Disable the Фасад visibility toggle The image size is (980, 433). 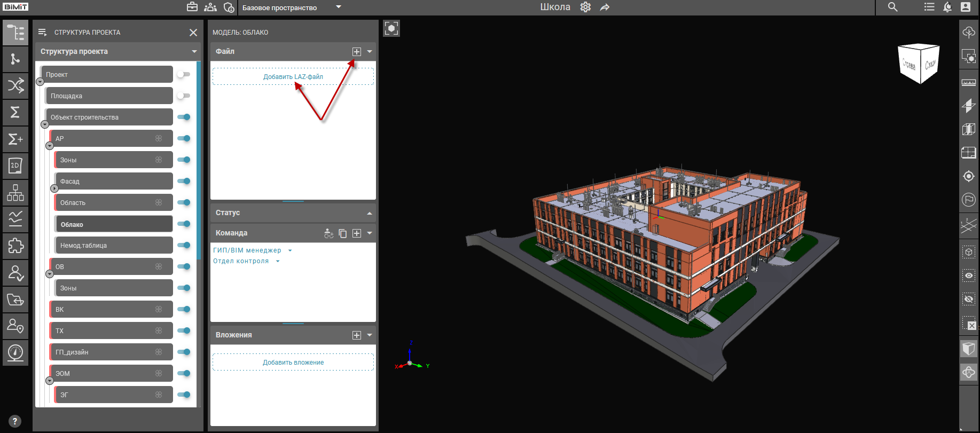click(x=184, y=181)
